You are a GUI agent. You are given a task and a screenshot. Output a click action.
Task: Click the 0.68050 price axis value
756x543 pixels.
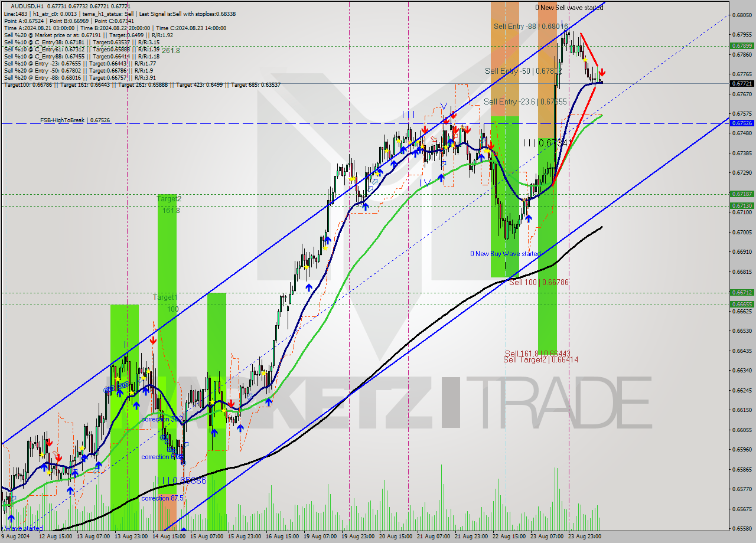pos(742,15)
